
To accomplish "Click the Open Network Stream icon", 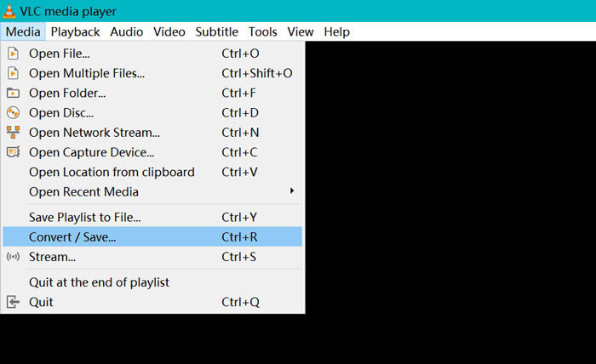I will 13,132.
